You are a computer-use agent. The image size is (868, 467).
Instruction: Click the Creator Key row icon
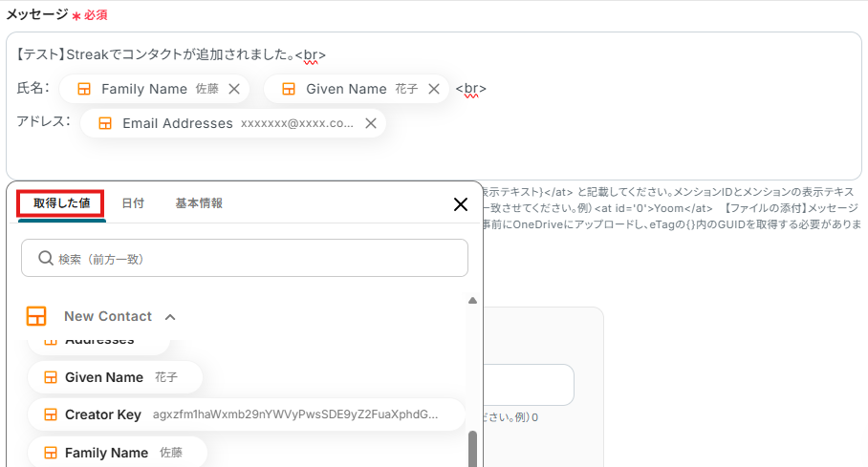coord(51,414)
